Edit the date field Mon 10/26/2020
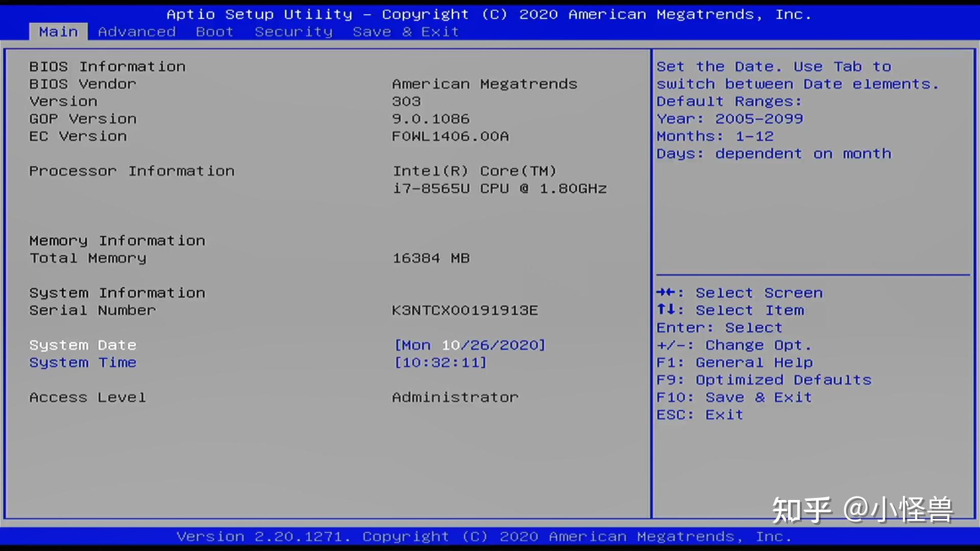 point(470,345)
